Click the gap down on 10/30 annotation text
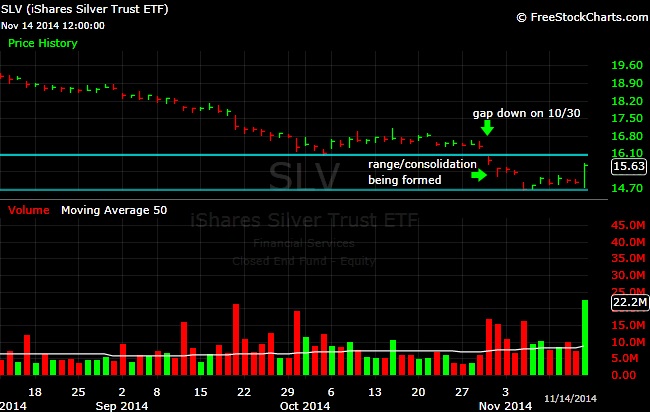Viewport: 650px width, 412px height. click(x=526, y=113)
